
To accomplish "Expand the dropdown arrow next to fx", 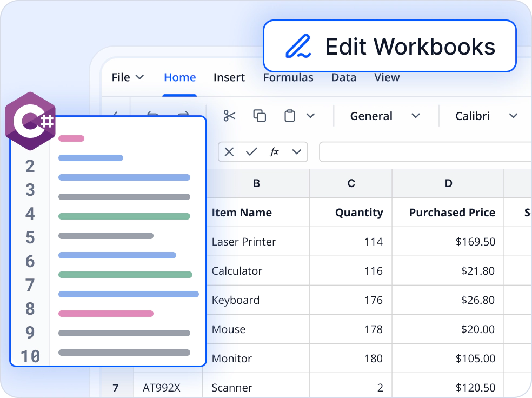I will (x=297, y=151).
